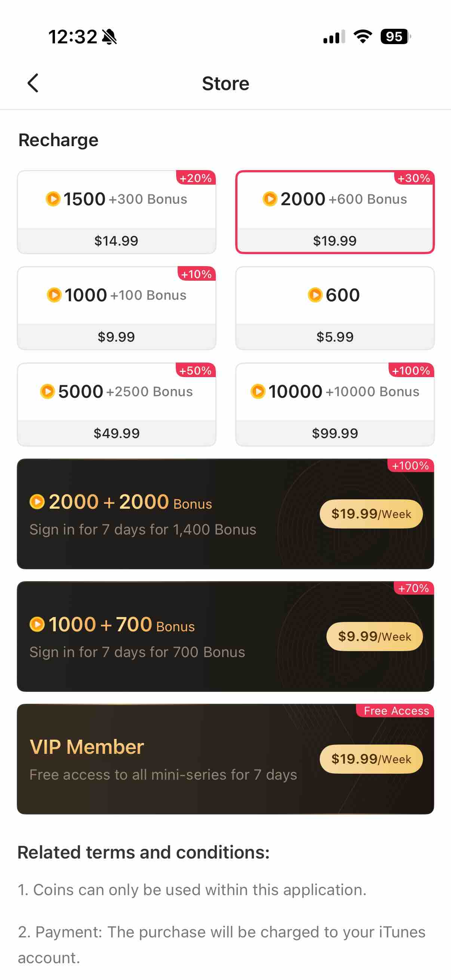The image size is (451, 980).
Task: Tap the silent mode bell icon
Action: (110, 37)
